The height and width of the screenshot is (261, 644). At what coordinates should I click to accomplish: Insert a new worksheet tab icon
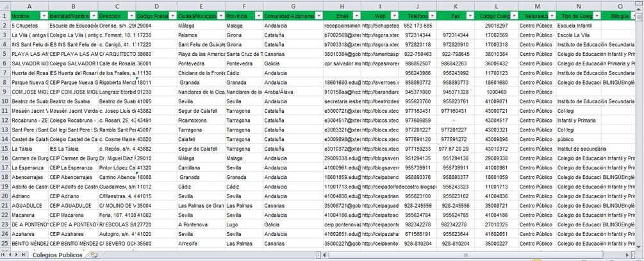(x=94, y=255)
